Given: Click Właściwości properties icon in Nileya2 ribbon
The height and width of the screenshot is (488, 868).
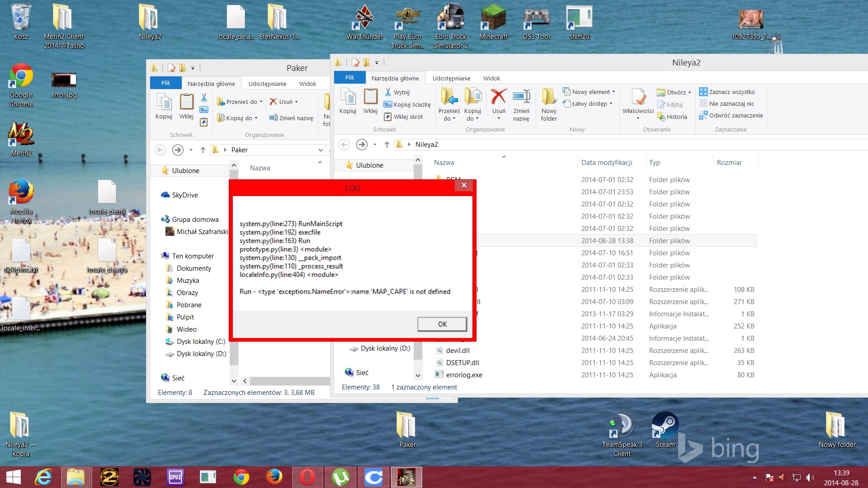Looking at the screenshot, I should pyautogui.click(x=638, y=105).
